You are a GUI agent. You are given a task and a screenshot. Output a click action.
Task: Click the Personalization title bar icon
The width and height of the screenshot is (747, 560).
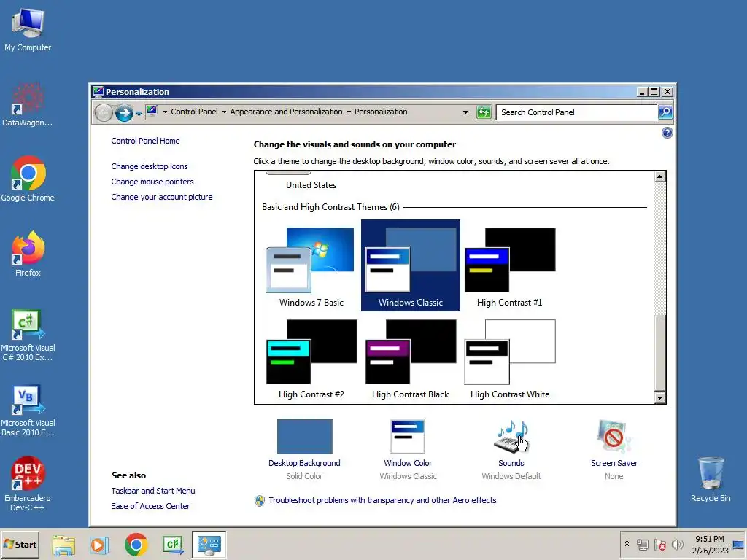tap(98, 91)
